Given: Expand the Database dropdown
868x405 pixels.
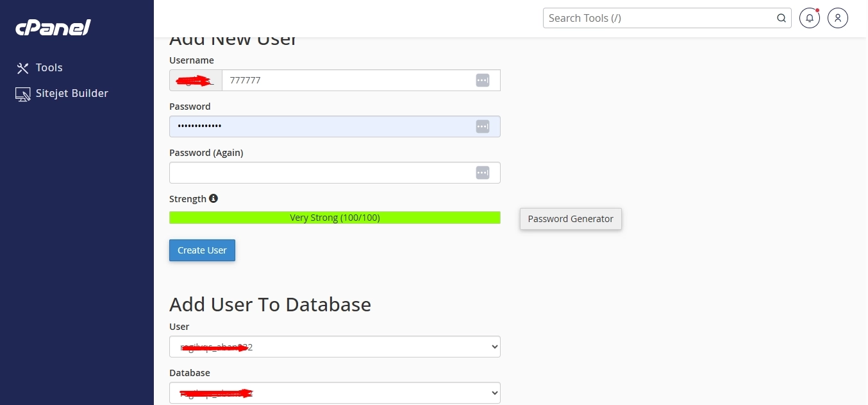Looking at the screenshot, I should pyautogui.click(x=335, y=393).
